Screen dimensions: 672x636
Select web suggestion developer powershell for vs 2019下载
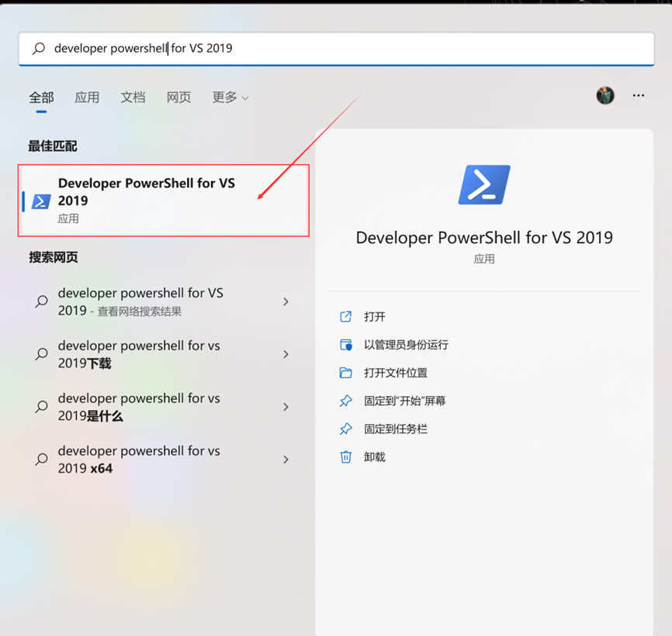[x=163, y=354]
